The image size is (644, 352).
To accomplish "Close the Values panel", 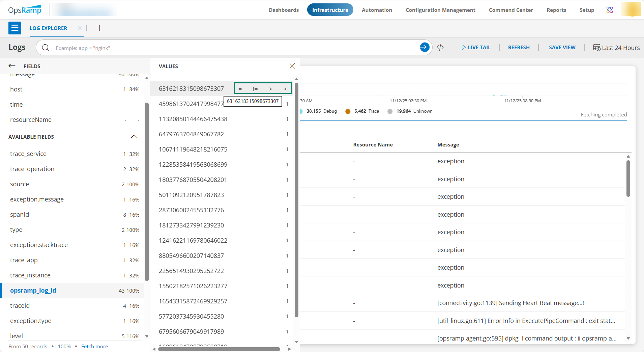I will [292, 66].
